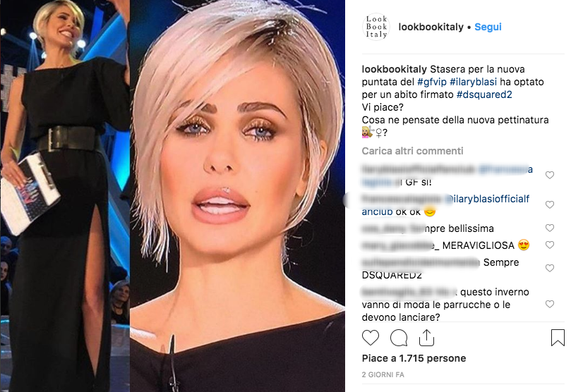Share the post with the share icon

(426, 338)
